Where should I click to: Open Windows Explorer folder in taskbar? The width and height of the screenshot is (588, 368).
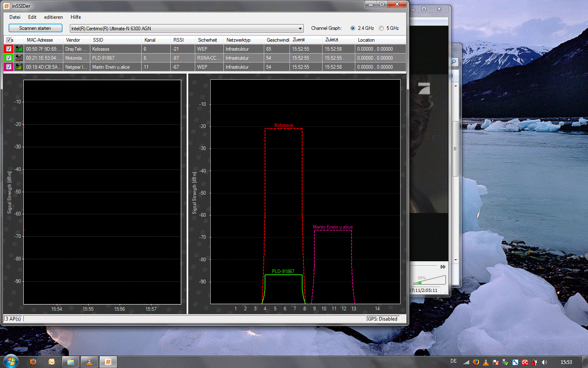71,362
